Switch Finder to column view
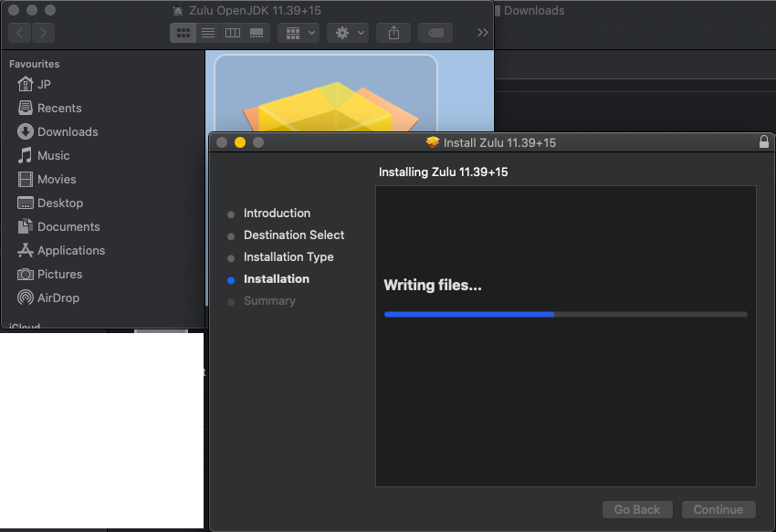Screen dimensions: 776x532 (x=233, y=33)
